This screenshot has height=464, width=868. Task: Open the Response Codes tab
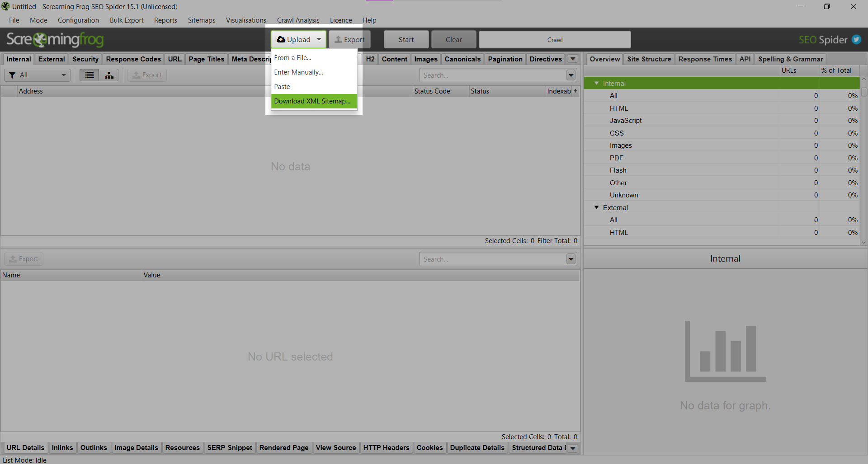[x=133, y=59]
